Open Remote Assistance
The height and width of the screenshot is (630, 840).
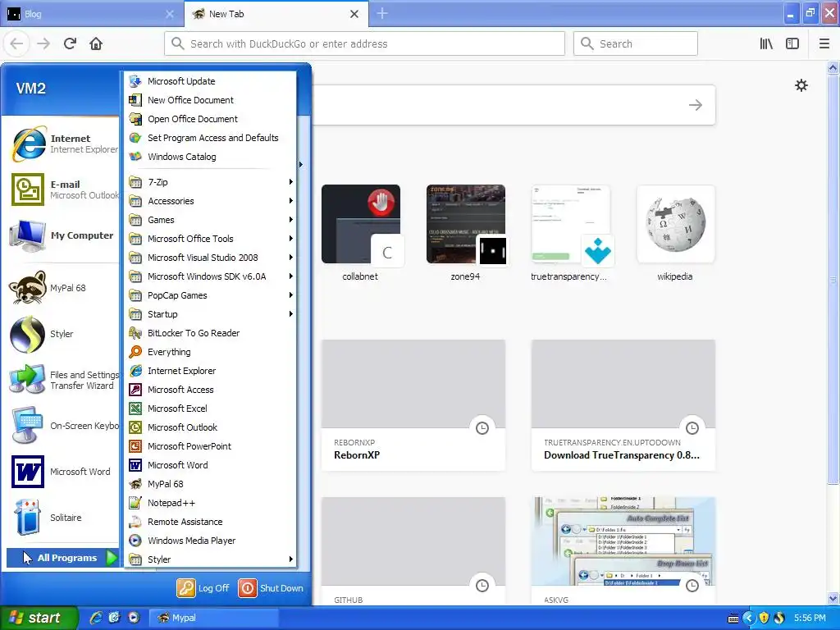[x=211, y=521]
